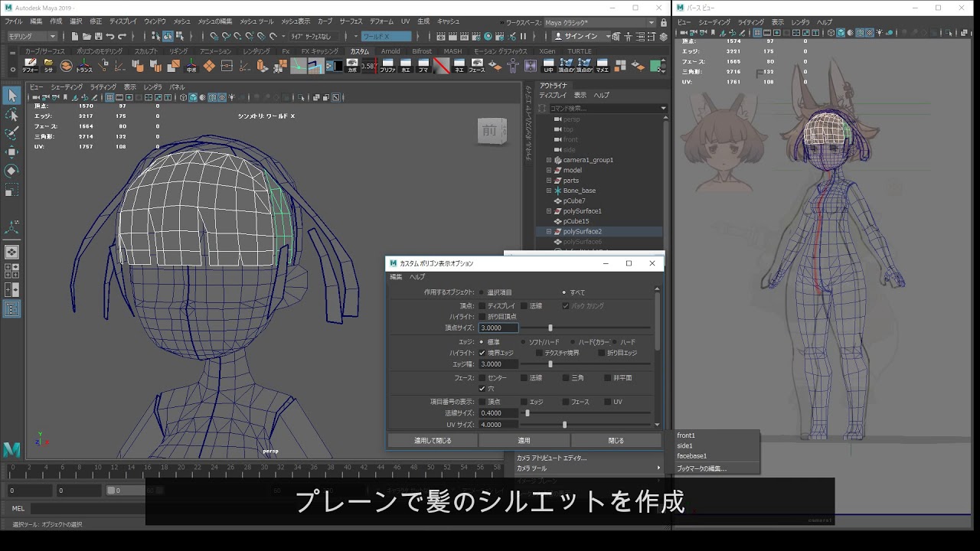Open the ワークスペース Maya クラシック dropdown
The width and height of the screenshot is (980, 551).
[x=600, y=23]
